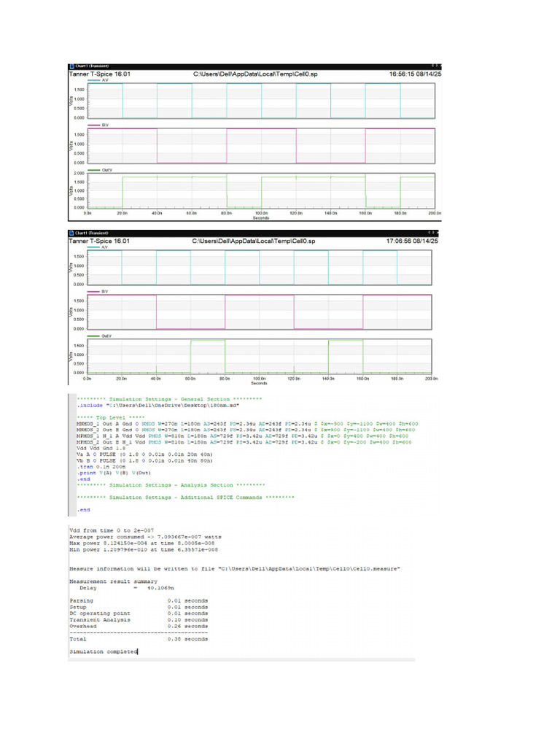Image resolution: width=560 pixels, height=747 pixels.
Task: Click the 'Max power 8.124150e-004' line
Action: [142, 543]
